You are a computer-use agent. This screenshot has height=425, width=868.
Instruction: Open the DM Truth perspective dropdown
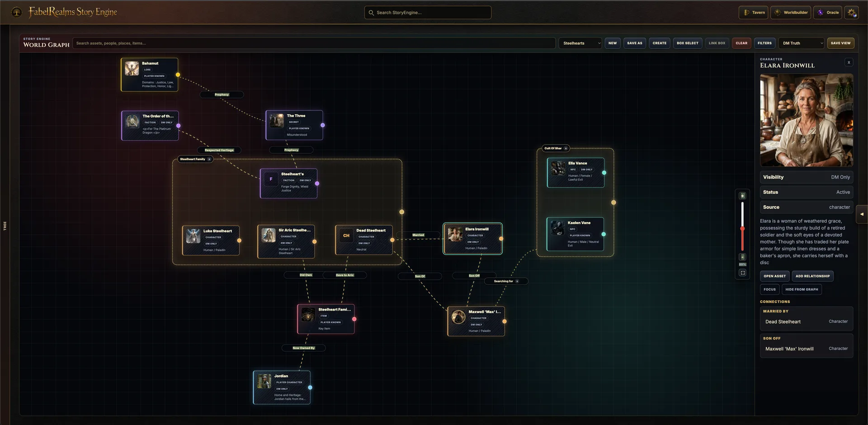(801, 43)
